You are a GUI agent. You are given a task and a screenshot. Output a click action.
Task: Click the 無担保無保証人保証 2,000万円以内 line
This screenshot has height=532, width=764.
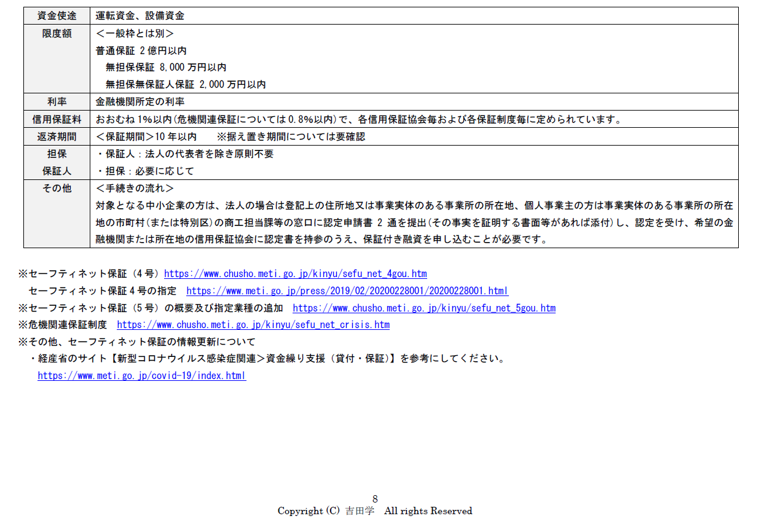pyautogui.click(x=186, y=85)
